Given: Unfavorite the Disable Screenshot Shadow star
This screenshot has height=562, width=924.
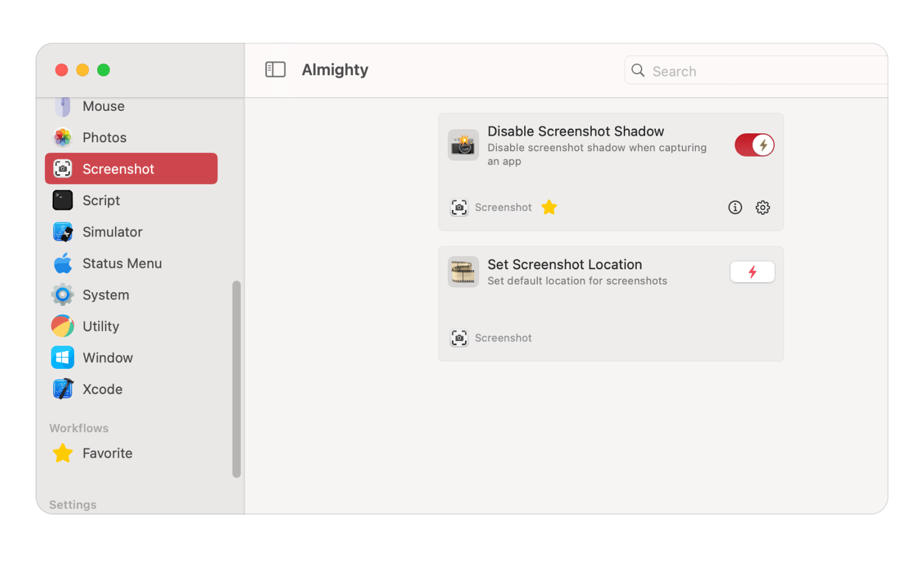Looking at the screenshot, I should 549,207.
